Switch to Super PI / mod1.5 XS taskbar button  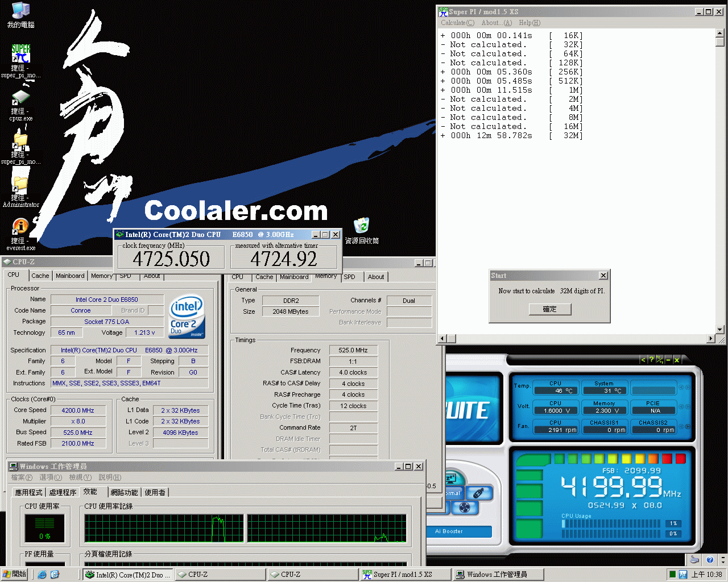point(406,575)
